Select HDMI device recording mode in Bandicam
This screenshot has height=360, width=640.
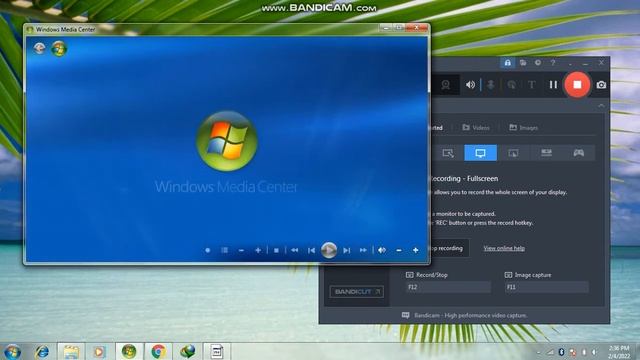(x=546, y=153)
